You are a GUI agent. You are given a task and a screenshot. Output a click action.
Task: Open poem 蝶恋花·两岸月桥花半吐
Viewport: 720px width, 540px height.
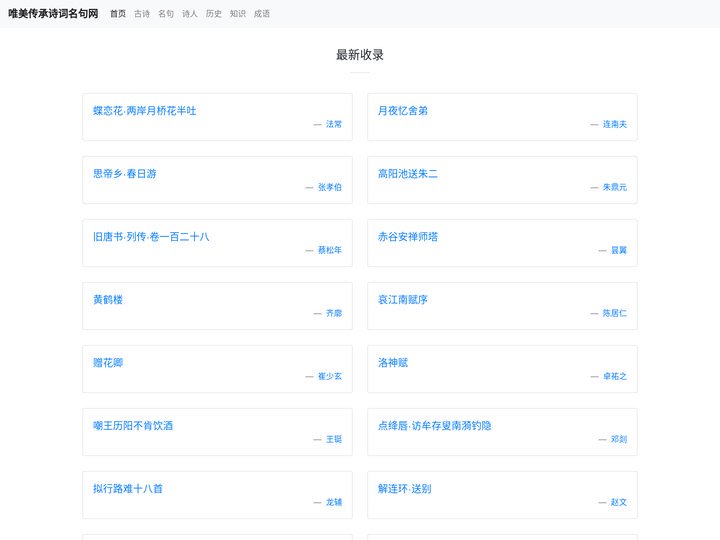(x=145, y=111)
